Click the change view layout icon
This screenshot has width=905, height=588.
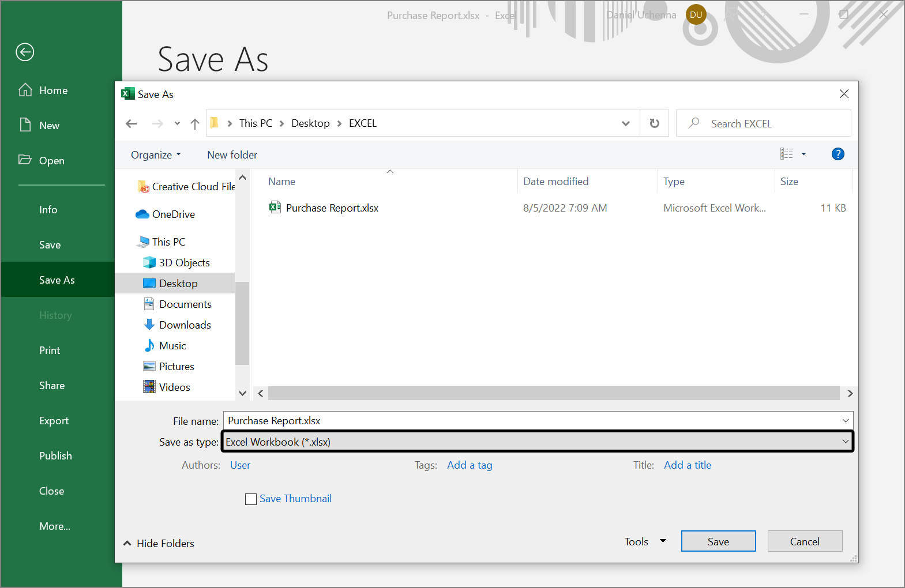(787, 154)
